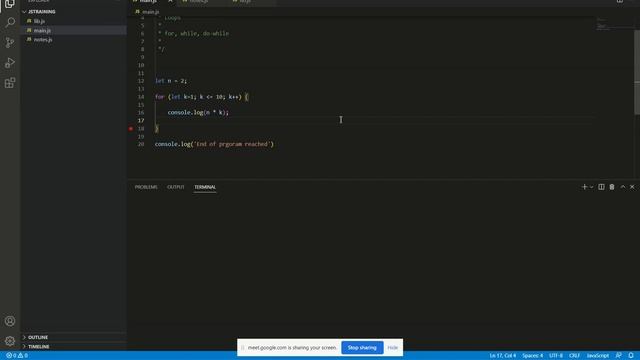Change indentation via Spaces: 4

532,356
